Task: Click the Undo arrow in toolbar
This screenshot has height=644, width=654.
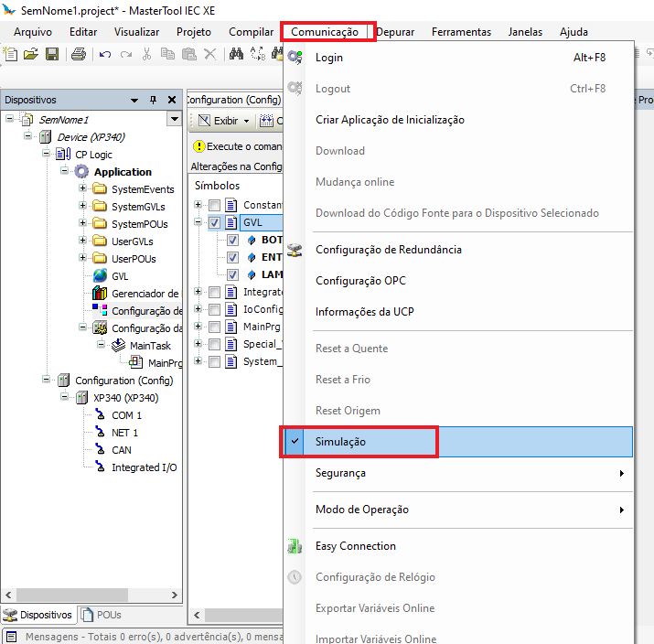Action: click(x=105, y=55)
